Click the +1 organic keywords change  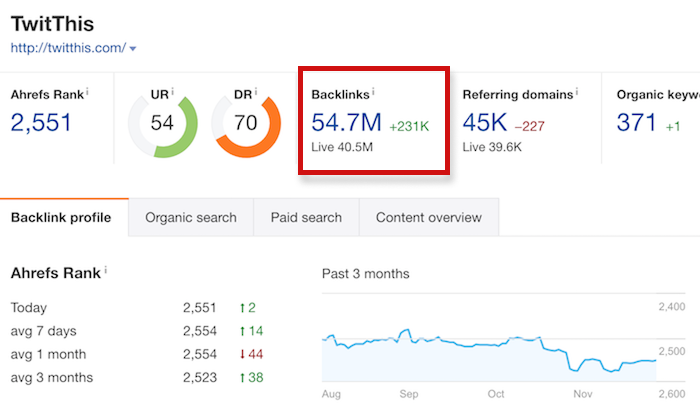pyautogui.click(x=673, y=127)
